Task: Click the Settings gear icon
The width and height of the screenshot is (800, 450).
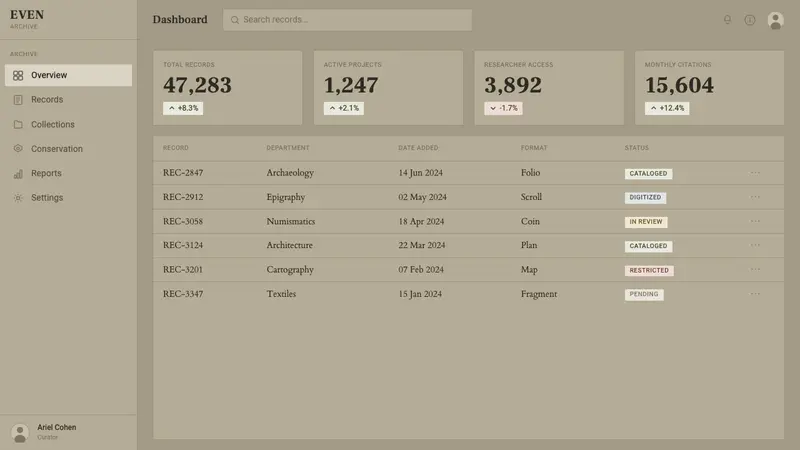Action: click(x=18, y=197)
